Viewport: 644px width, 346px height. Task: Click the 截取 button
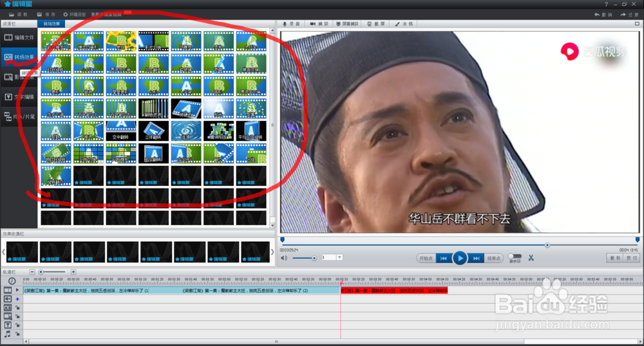pyautogui.click(x=615, y=258)
